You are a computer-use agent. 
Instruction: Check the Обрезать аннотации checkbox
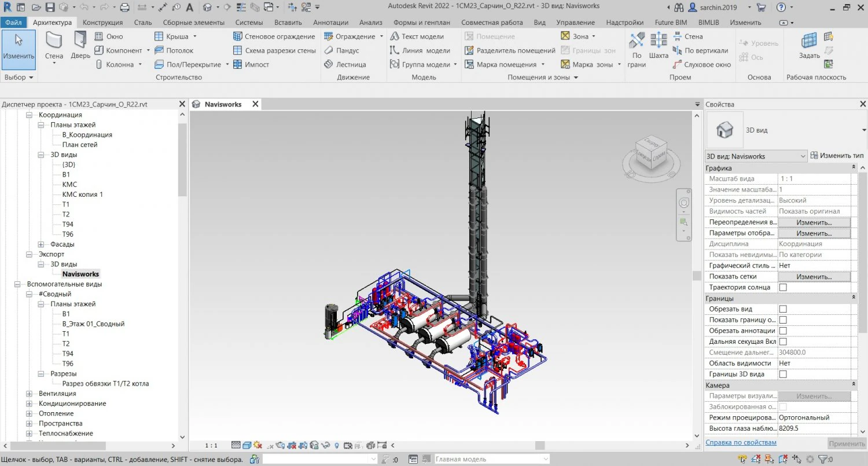(783, 331)
